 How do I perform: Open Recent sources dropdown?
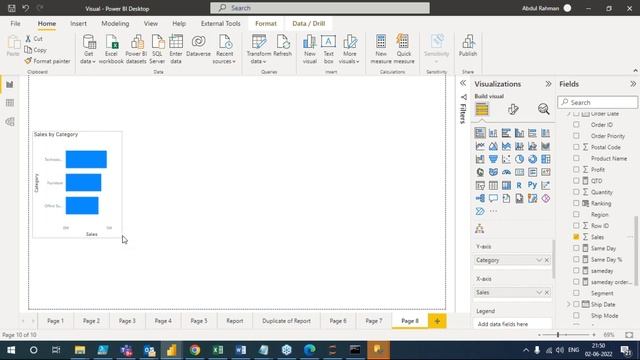pyautogui.click(x=224, y=49)
